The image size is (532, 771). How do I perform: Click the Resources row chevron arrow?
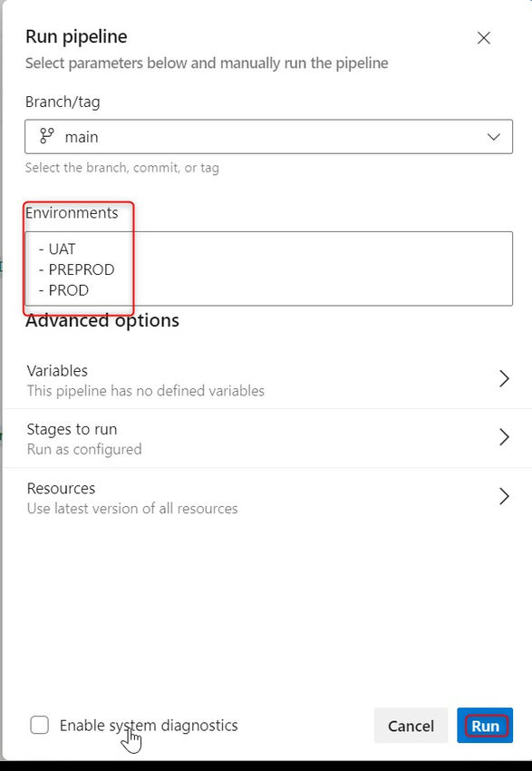pos(504,496)
